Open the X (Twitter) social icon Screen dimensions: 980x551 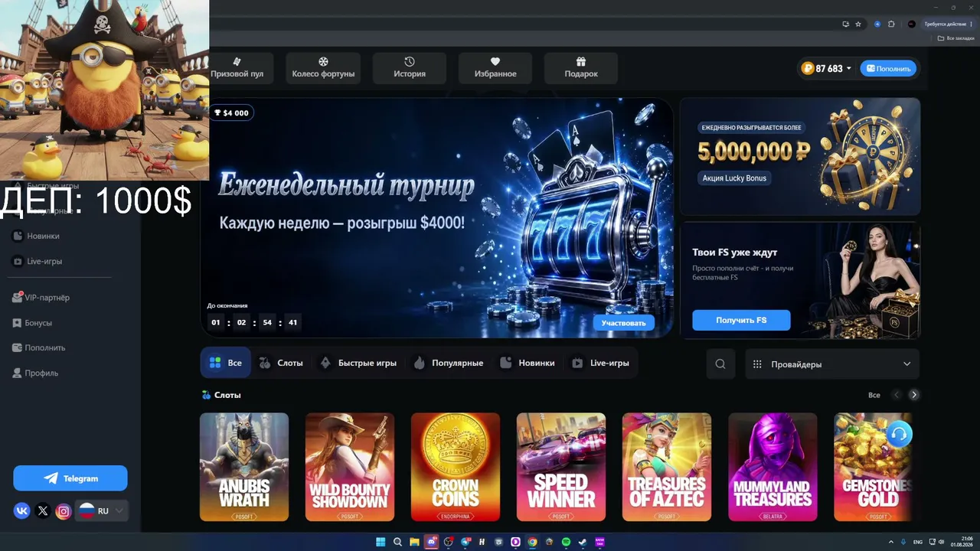tap(43, 510)
